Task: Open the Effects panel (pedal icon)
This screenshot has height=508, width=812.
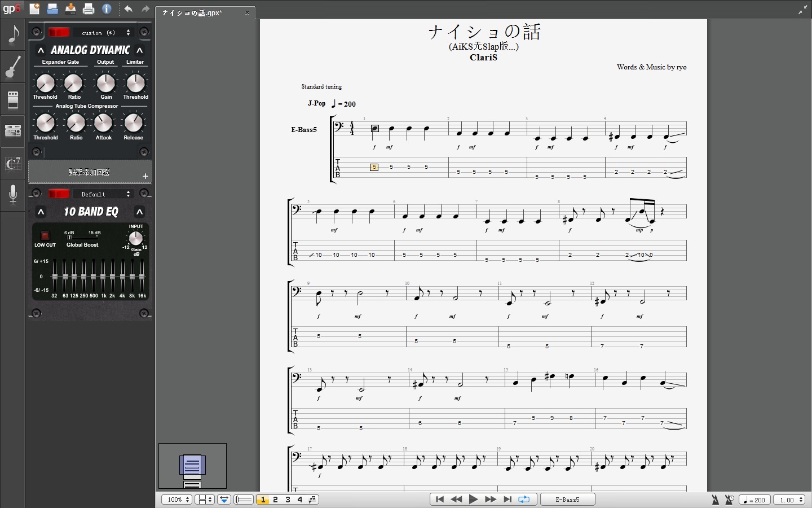Action: coord(12,99)
